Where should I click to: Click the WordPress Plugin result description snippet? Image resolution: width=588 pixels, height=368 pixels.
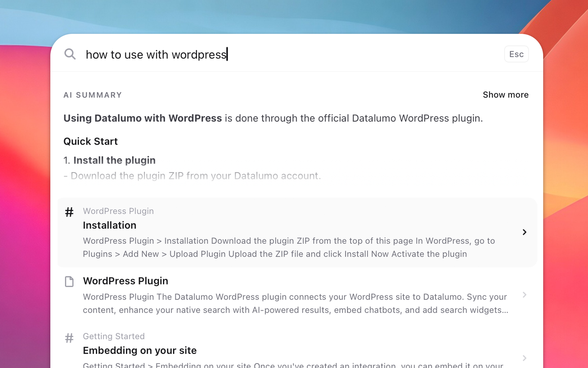(295, 303)
